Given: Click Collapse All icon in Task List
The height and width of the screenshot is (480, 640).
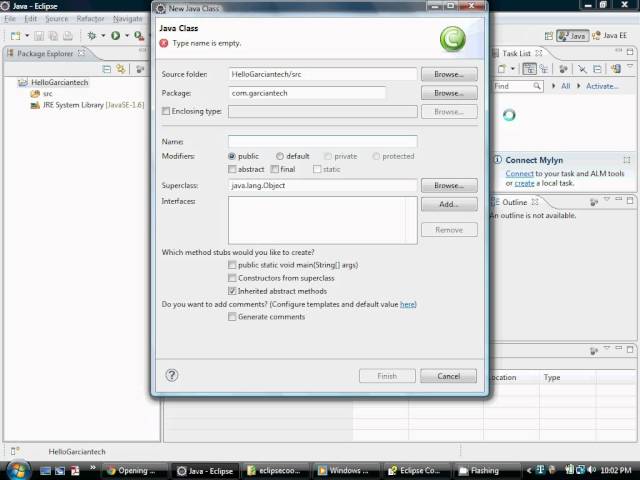Looking at the screenshot, I should click(x=597, y=69).
